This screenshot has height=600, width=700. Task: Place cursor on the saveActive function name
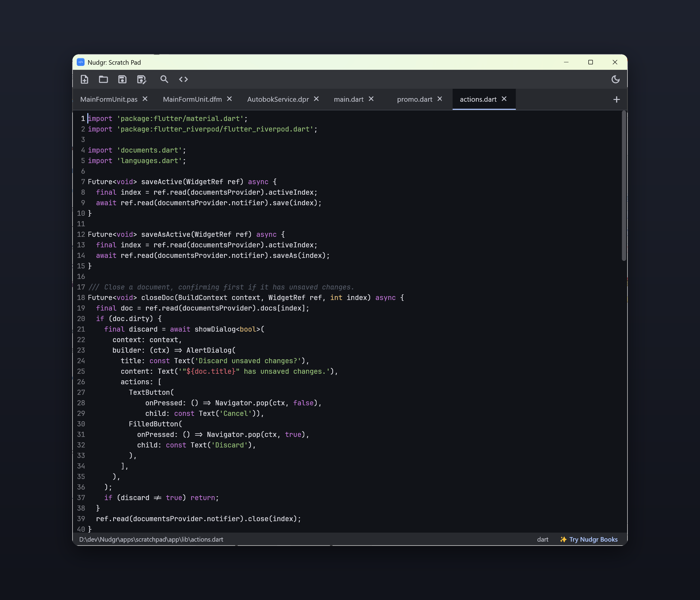(162, 182)
